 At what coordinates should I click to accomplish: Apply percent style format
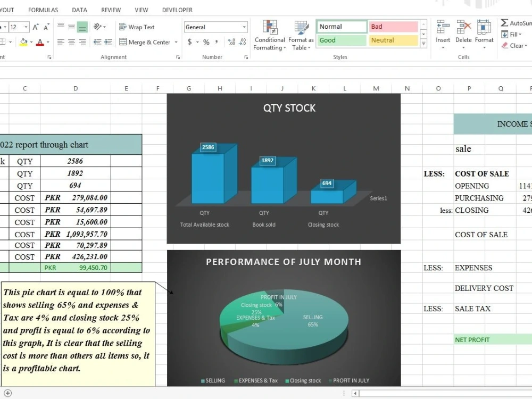[x=206, y=42]
